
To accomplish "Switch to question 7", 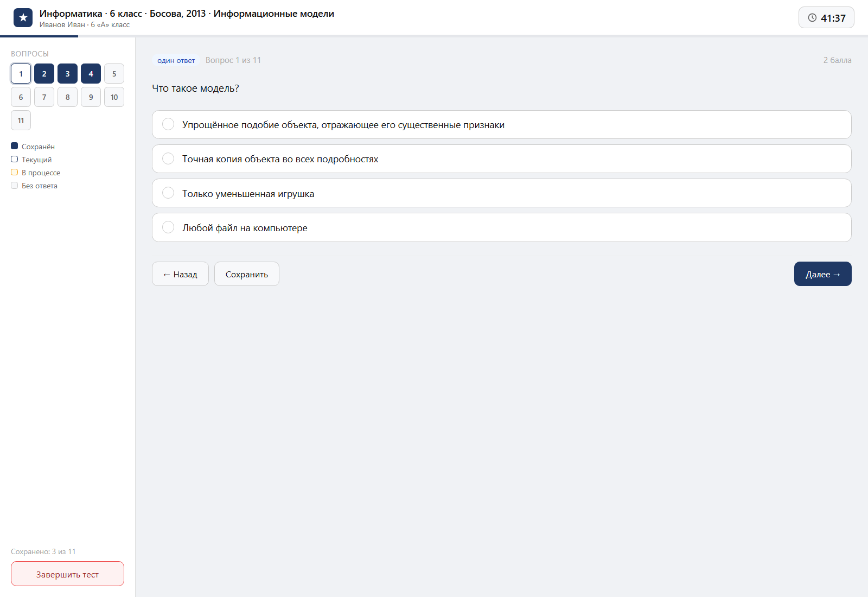I will [44, 97].
